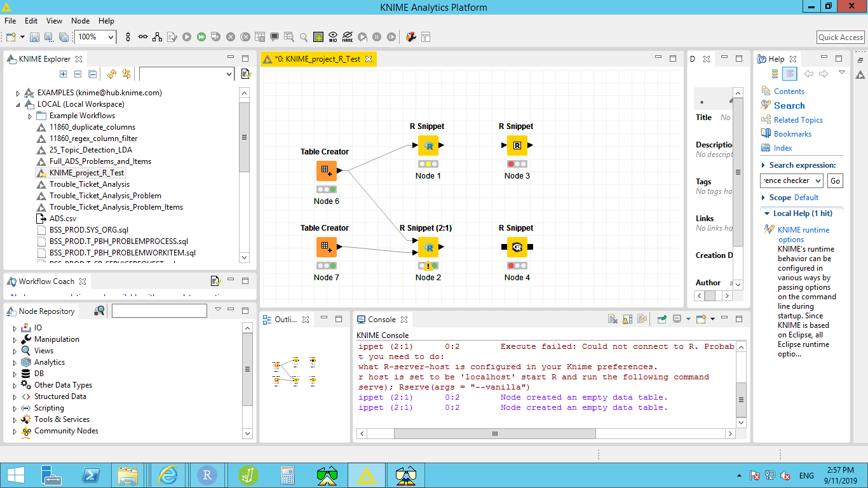
Task: Select the Table Creator Node 6 icon
Action: (x=327, y=171)
